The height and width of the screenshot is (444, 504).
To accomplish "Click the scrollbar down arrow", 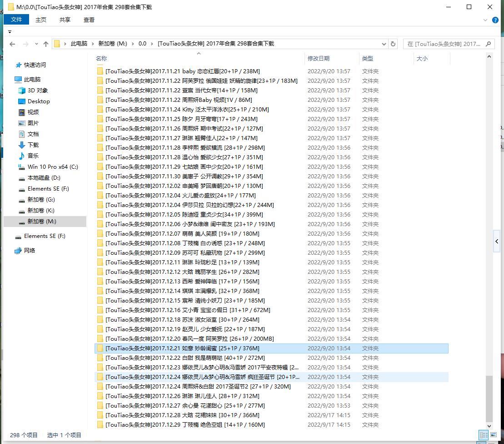I will pyautogui.click(x=489, y=426).
